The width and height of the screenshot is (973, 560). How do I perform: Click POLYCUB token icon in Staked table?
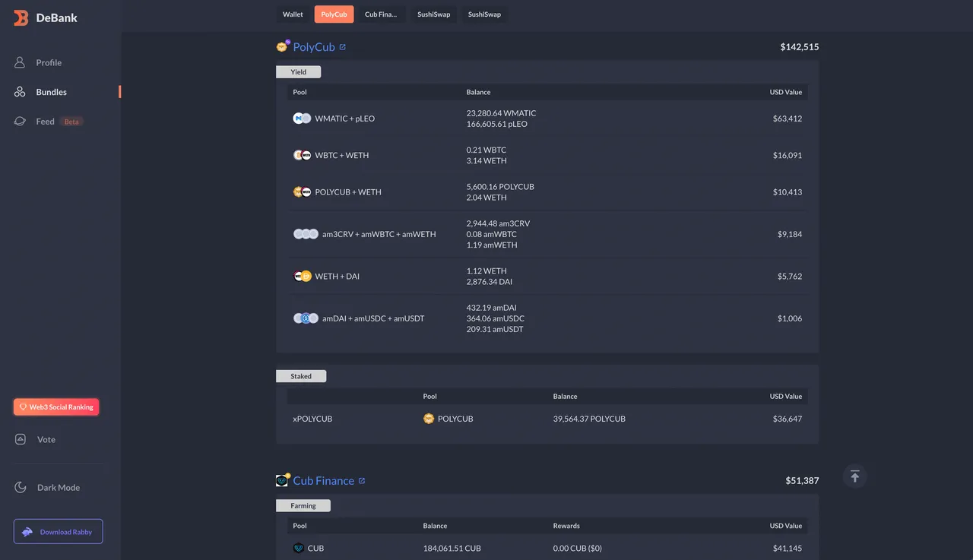pos(429,419)
